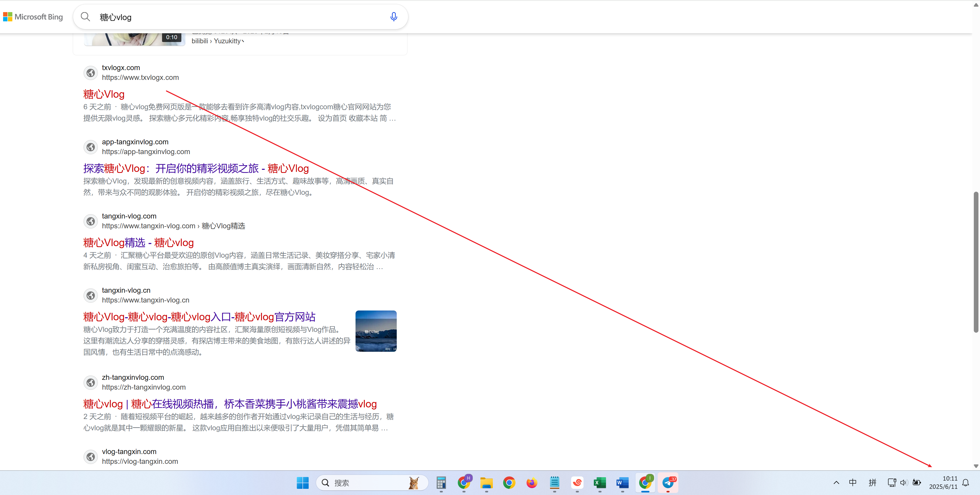The image size is (980, 495).
Task: Open Notepad from the taskbar
Action: coord(554,483)
